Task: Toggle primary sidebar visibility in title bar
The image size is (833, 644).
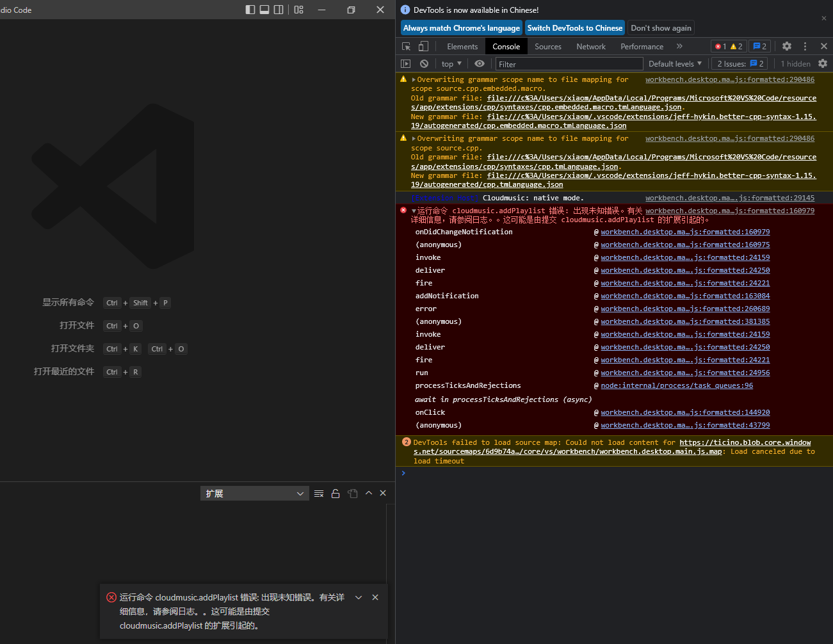Action: click(x=250, y=10)
